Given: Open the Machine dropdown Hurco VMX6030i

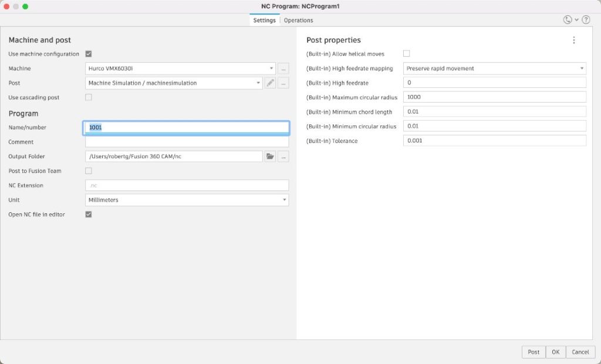Looking at the screenshot, I should [181, 69].
